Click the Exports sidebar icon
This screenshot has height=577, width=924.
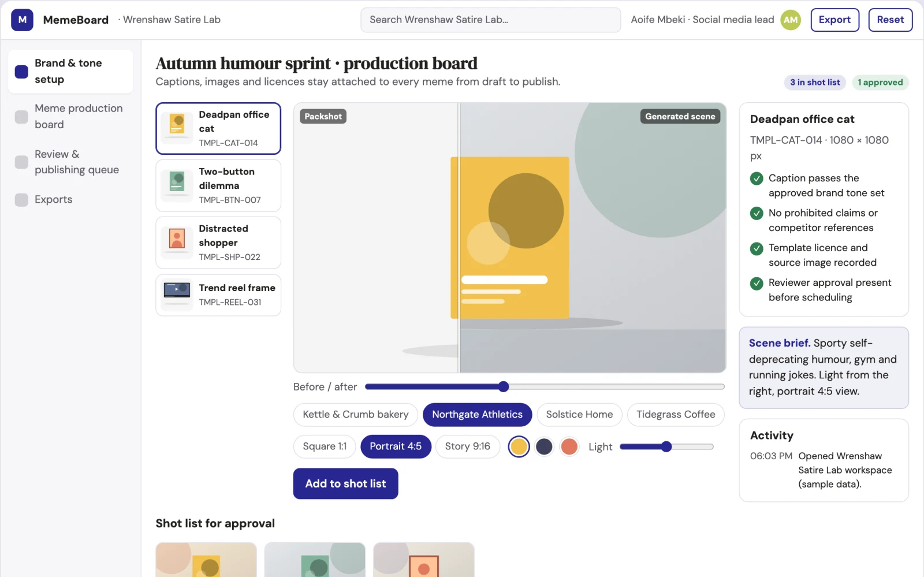[x=21, y=200]
